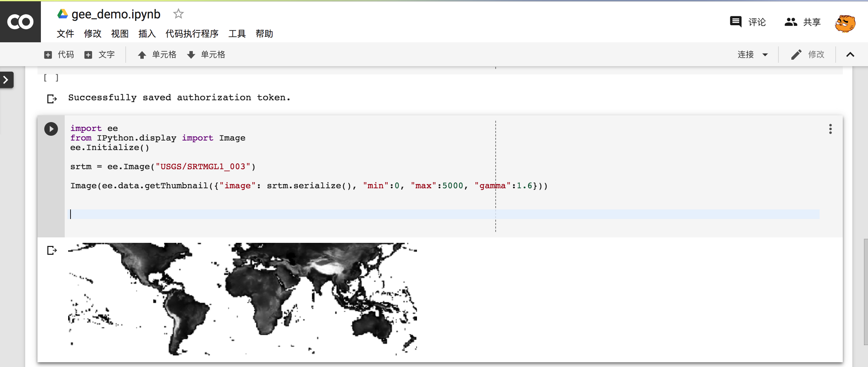Open the 代码执行程序 menu
This screenshot has height=367, width=868.
[x=192, y=34]
